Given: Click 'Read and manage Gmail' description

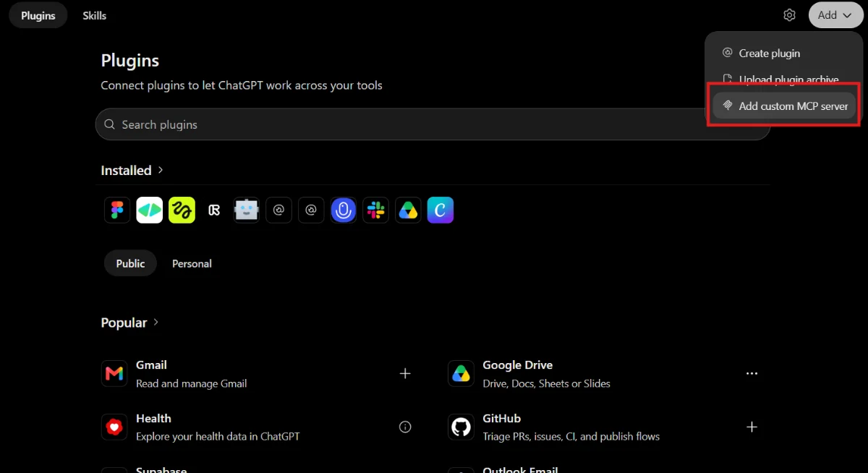Looking at the screenshot, I should click(x=191, y=383).
